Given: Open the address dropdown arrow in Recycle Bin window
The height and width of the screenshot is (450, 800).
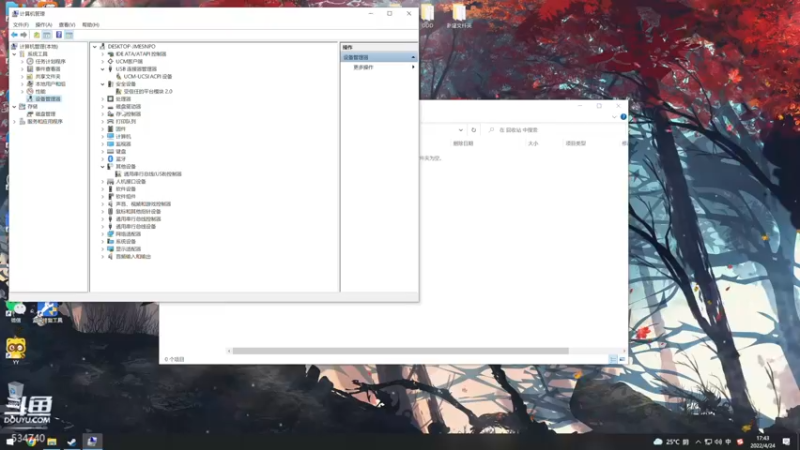Looking at the screenshot, I should click(461, 130).
